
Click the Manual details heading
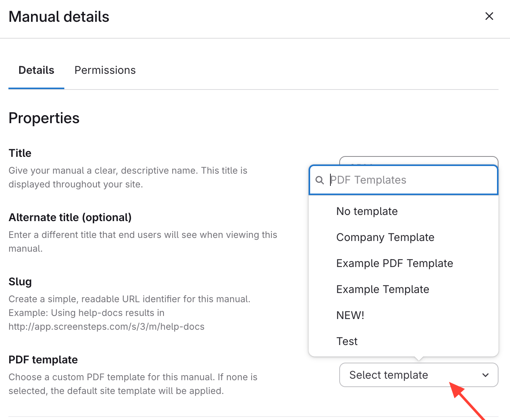coord(59,17)
